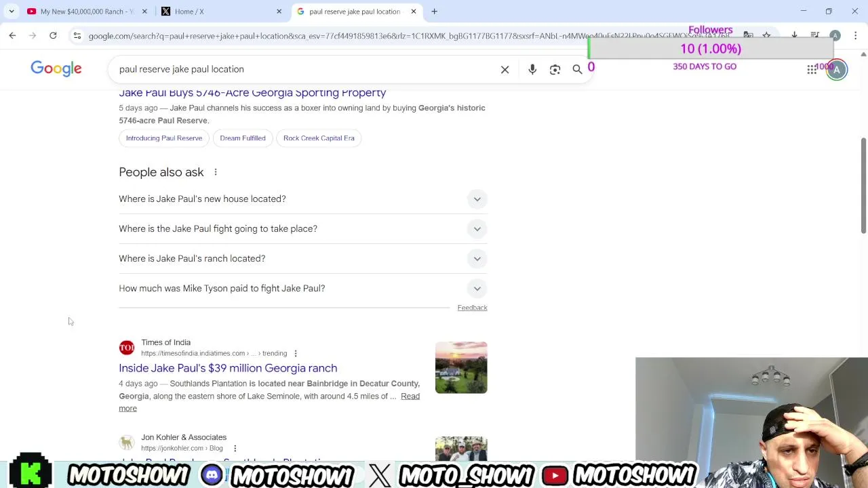Image resolution: width=868 pixels, height=488 pixels.
Task: Close the active Google search tab
Action: click(x=414, y=12)
